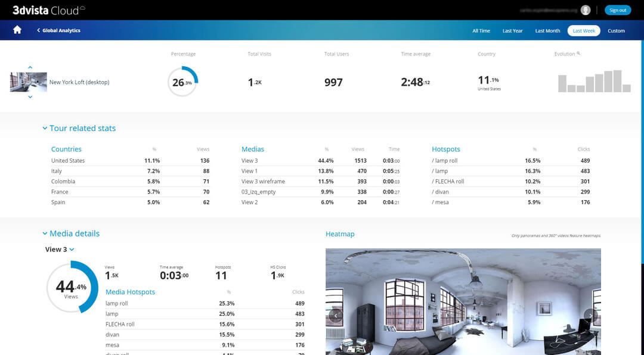Switch the time filter to All Time
The width and height of the screenshot is (644, 355).
click(481, 30)
